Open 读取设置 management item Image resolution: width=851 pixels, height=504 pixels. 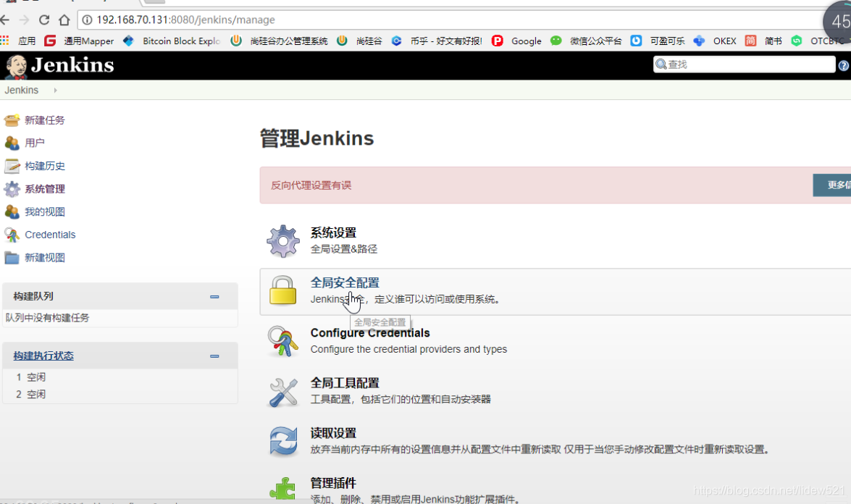333,433
